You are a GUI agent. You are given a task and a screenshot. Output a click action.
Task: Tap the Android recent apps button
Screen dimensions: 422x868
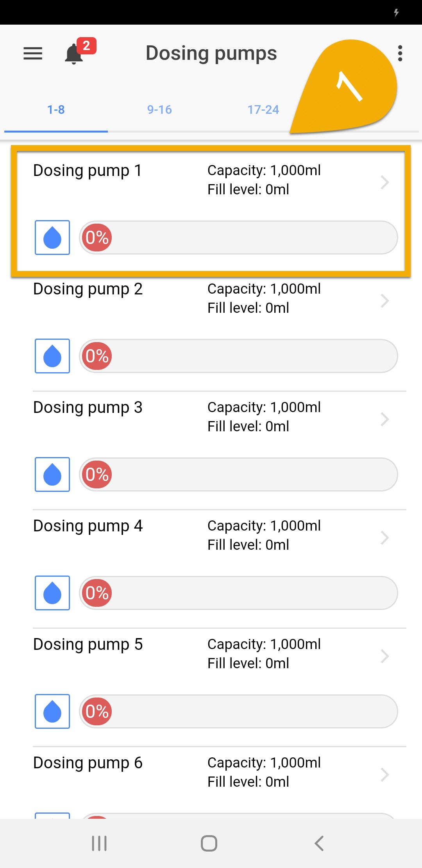pyautogui.click(x=98, y=843)
